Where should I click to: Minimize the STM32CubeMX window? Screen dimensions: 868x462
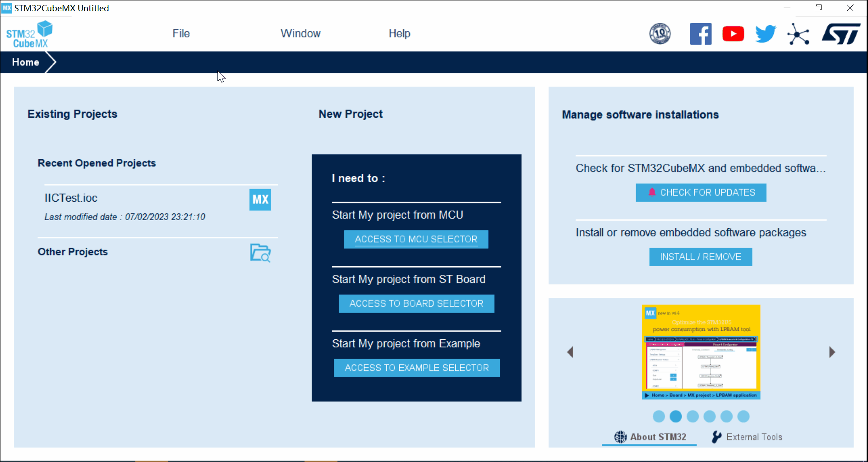click(x=787, y=8)
